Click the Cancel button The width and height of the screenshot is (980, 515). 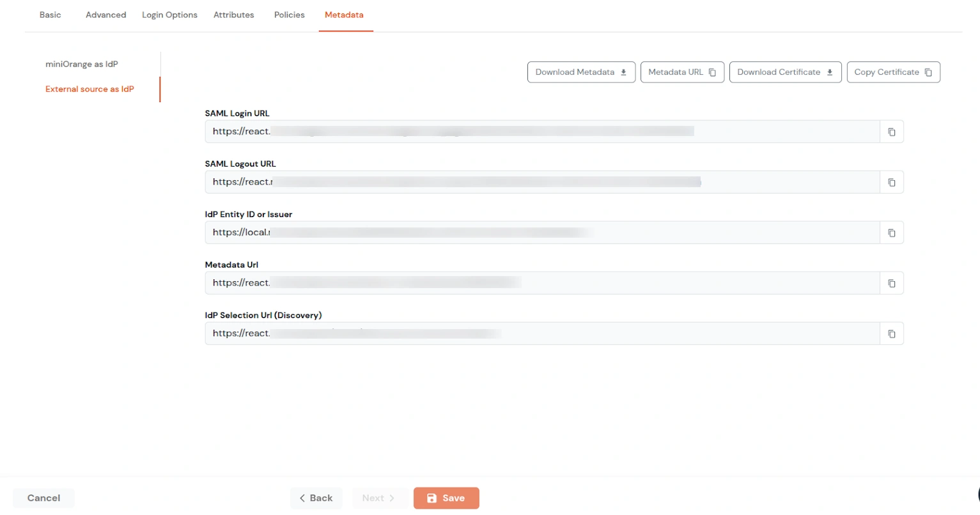click(x=43, y=498)
